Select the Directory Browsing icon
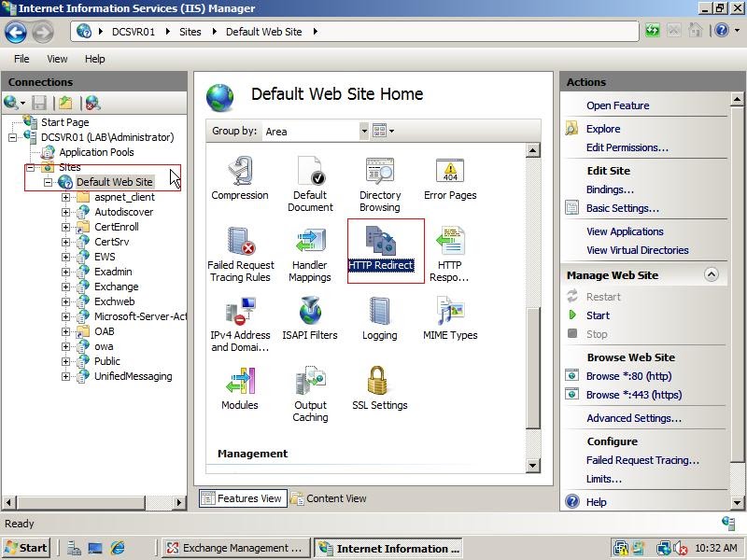The height and width of the screenshot is (560, 747). click(379, 177)
